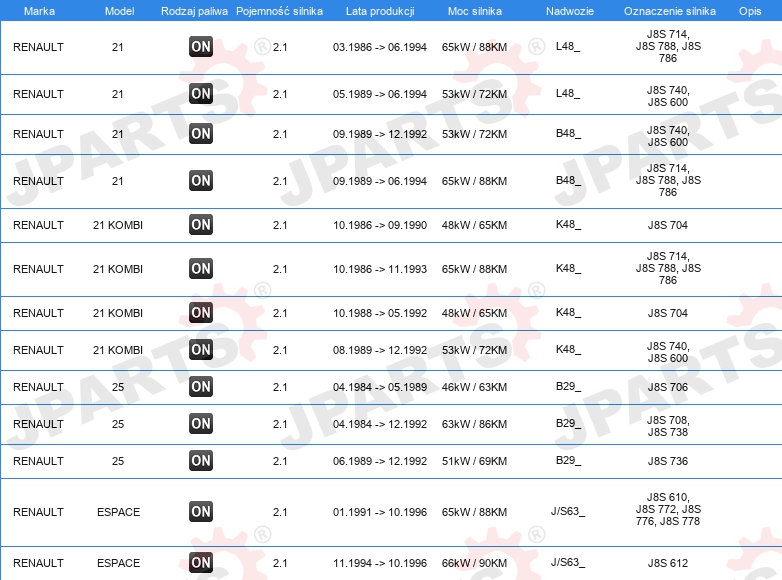This screenshot has width=782, height=580.
Task: Click the engine code J8S 612
Action: (x=668, y=563)
